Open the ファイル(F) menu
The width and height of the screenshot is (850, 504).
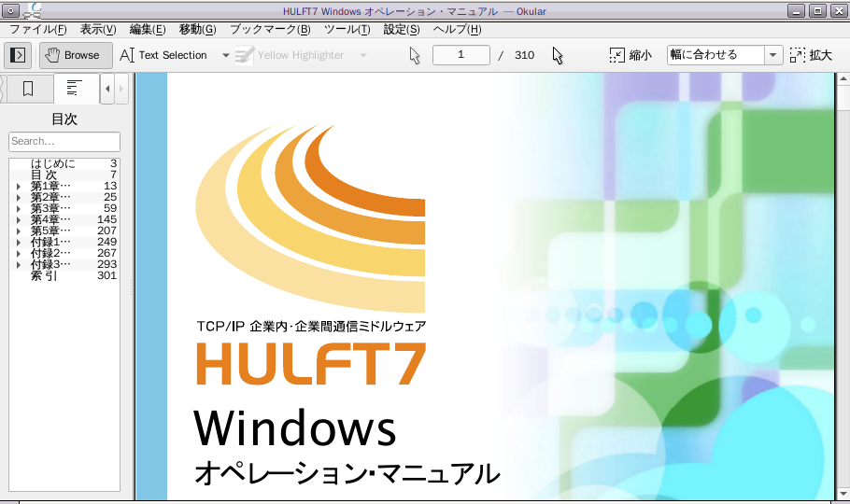coord(38,29)
